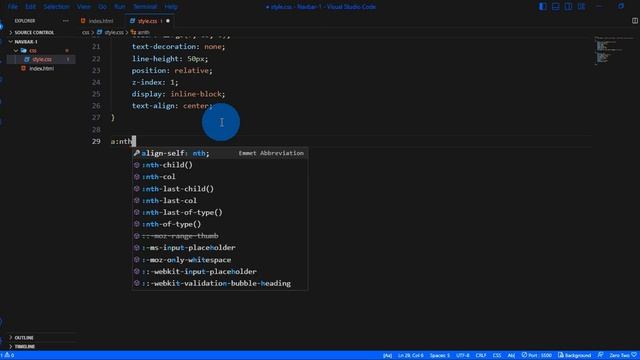The height and width of the screenshot is (360, 640).
Task: Change indentation via Spaces status item
Action: pos(440,356)
